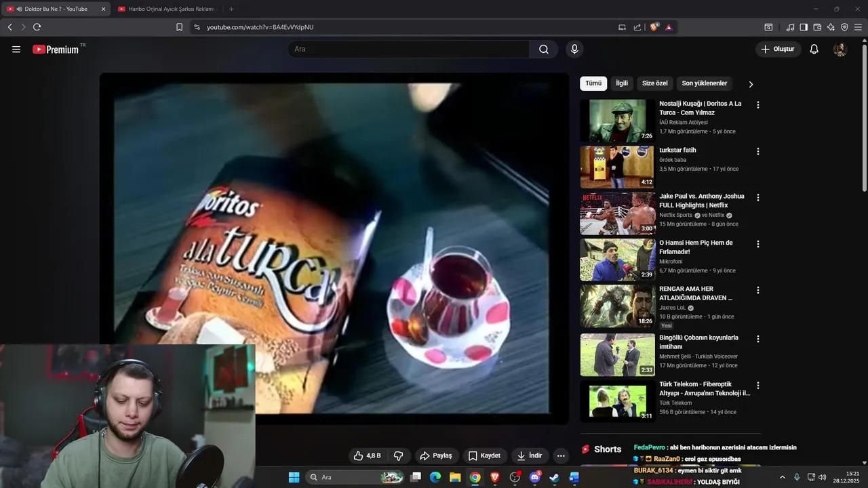Open the İAÜ Reklam Atölyesi channel

coord(684,123)
